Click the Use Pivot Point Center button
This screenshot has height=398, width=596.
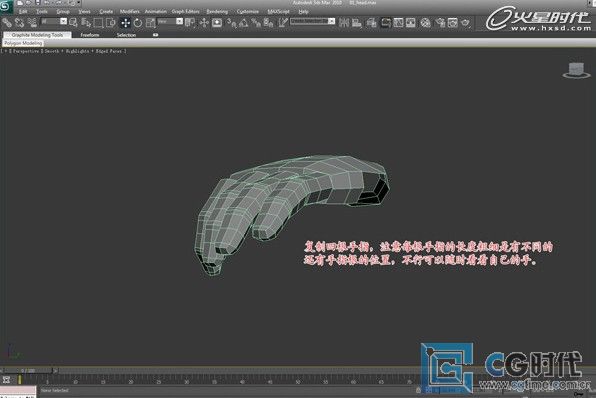pos(190,23)
